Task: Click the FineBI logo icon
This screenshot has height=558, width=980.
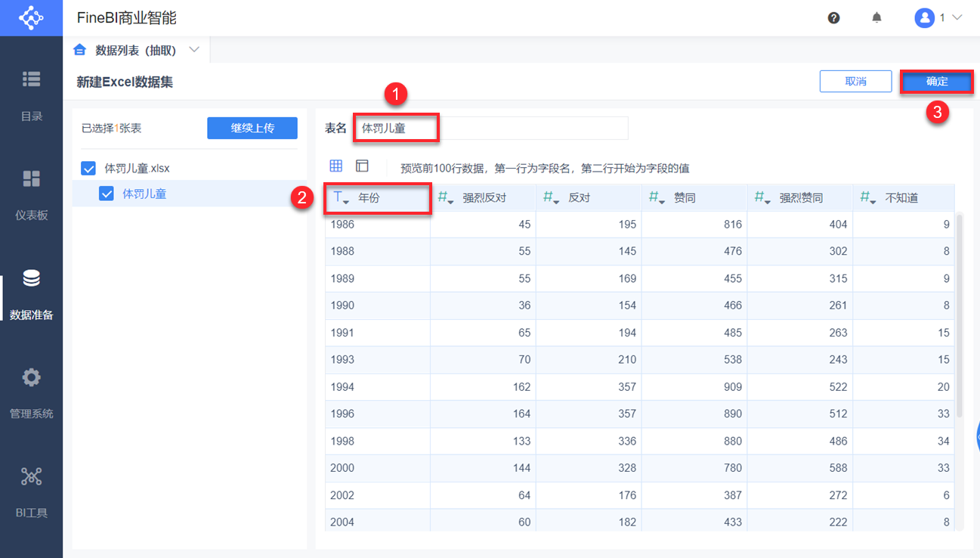Action: click(31, 17)
